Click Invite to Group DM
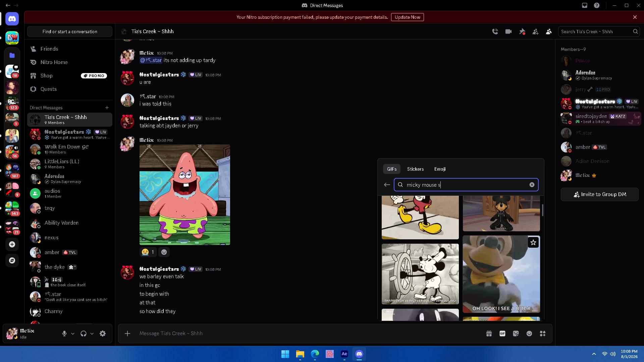 click(600, 194)
